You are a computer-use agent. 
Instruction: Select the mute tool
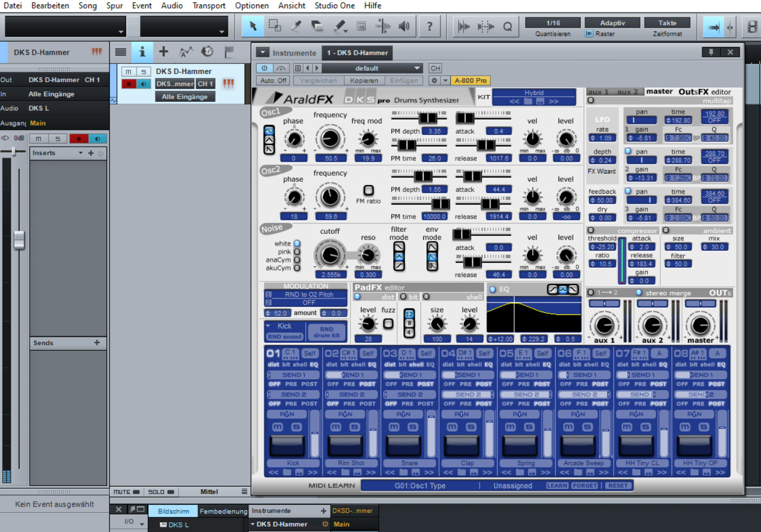coord(361,26)
